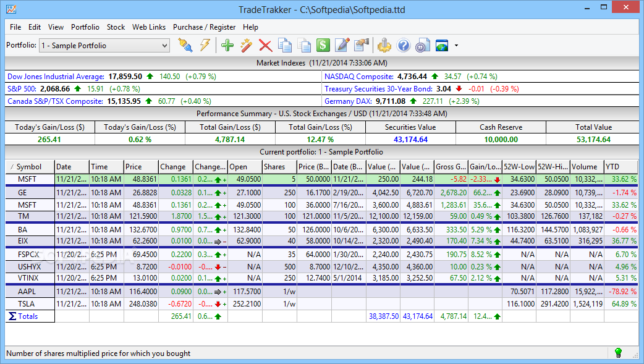Sort by the Open column header
The height and width of the screenshot is (364, 644).
tap(245, 167)
